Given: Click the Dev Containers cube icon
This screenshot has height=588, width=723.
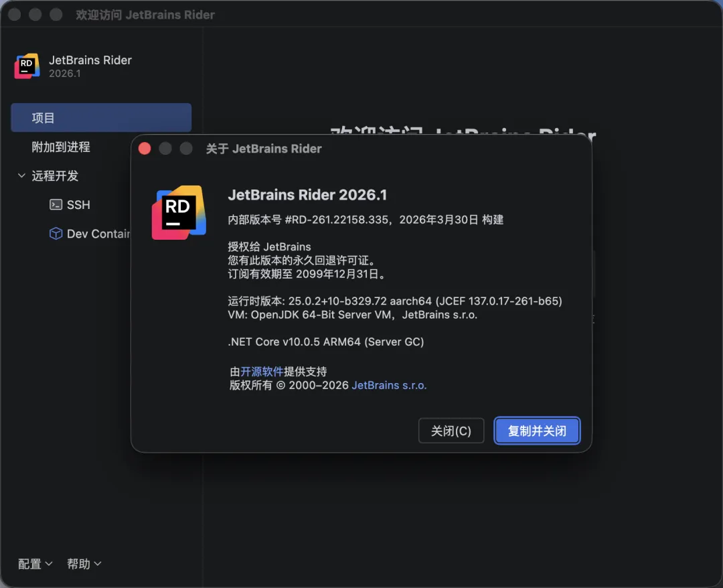Looking at the screenshot, I should click(x=56, y=234).
